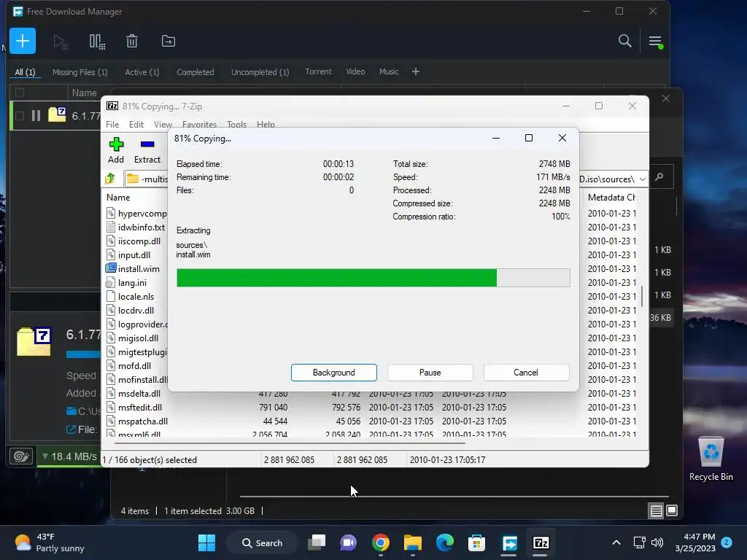Open the search magnifier in Free Download Manager

pos(624,41)
